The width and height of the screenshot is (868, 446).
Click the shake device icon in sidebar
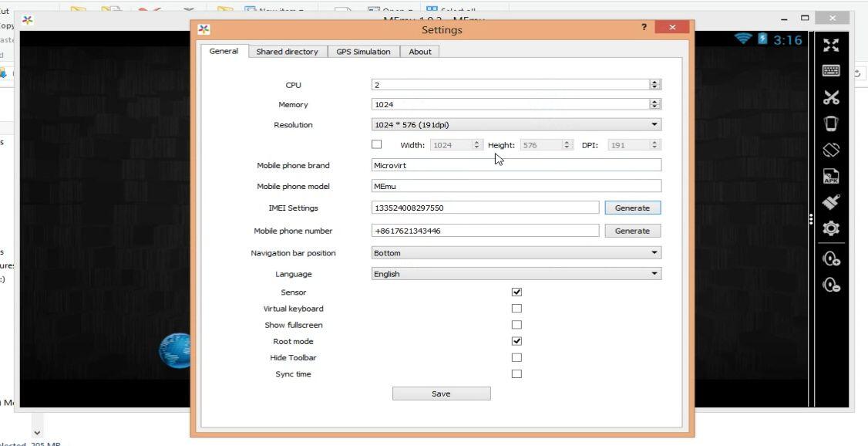831,123
